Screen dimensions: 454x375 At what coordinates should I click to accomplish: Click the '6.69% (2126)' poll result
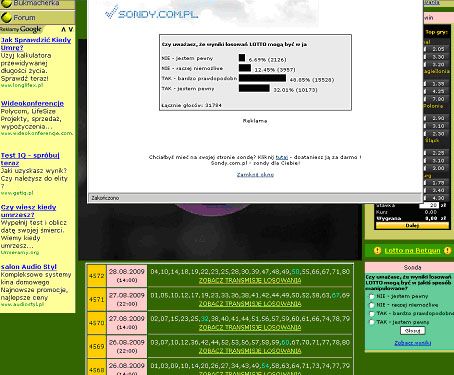[268, 60]
